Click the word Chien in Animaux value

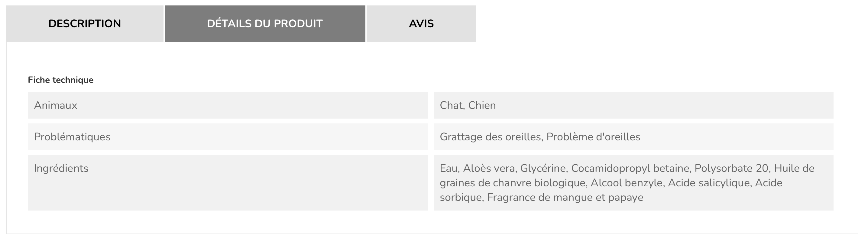point(482,106)
